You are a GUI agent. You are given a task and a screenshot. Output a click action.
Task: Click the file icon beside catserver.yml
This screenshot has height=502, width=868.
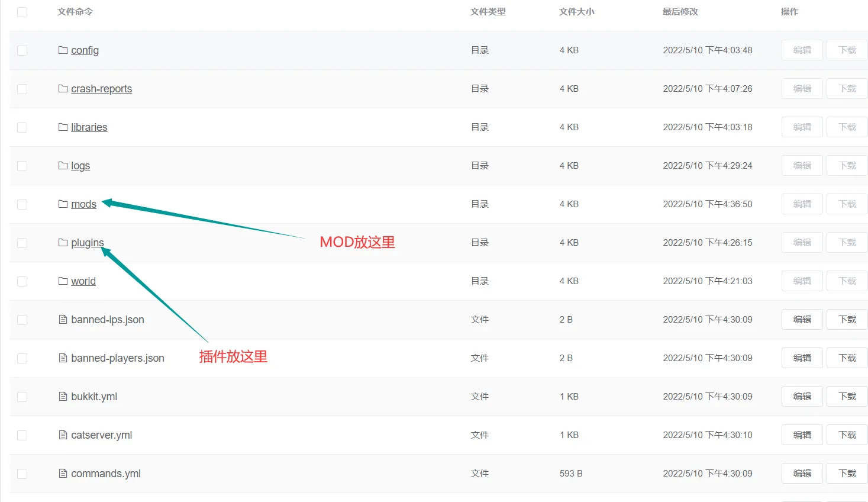[x=63, y=435]
